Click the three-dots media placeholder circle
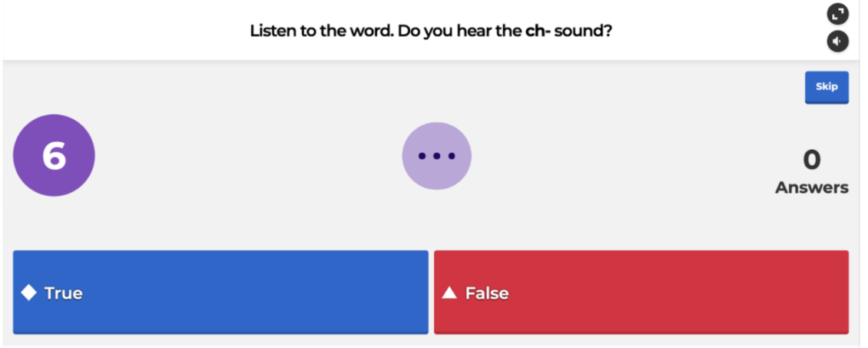This screenshot has width=868, height=348. tap(436, 156)
